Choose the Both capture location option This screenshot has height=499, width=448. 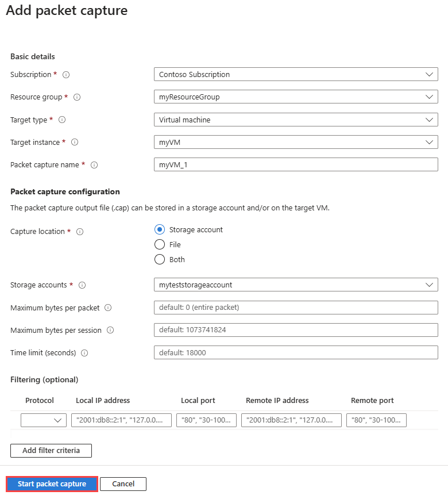pyautogui.click(x=160, y=259)
